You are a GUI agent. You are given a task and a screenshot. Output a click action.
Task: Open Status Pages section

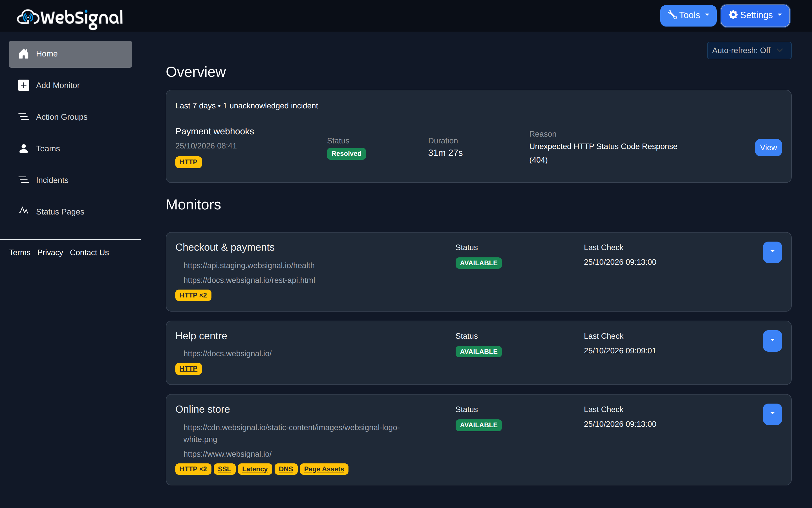[x=70, y=212]
